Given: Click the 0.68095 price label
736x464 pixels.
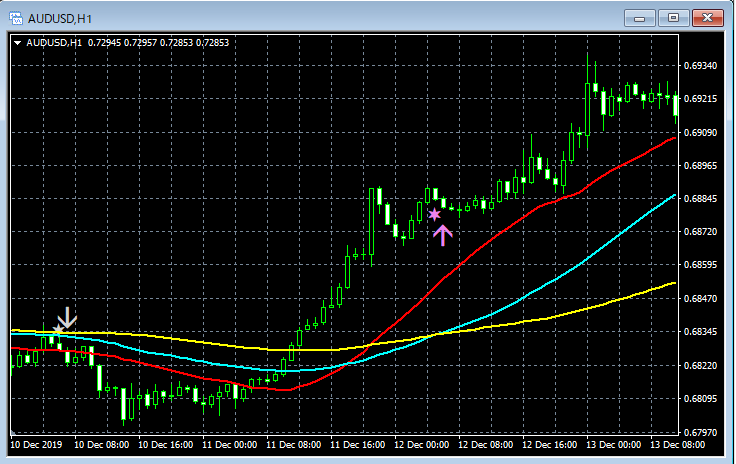Looking at the screenshot, I should coord(700,399).
